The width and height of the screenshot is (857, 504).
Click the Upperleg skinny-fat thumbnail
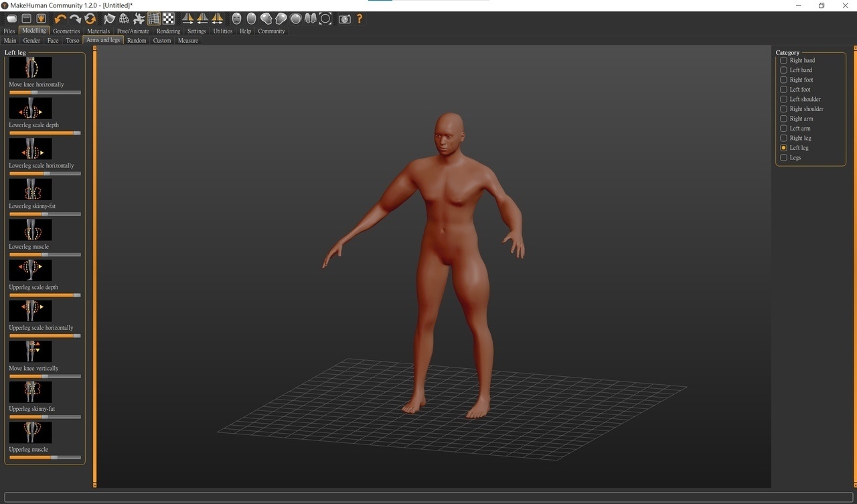[30, 392]
